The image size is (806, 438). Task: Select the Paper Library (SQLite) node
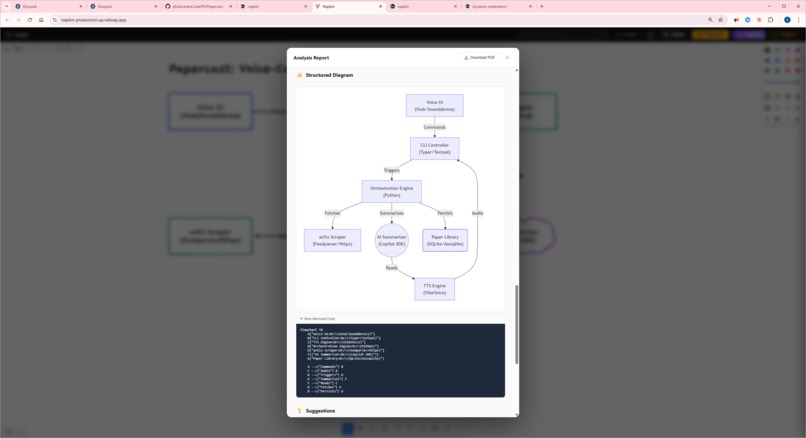point(445,241)
